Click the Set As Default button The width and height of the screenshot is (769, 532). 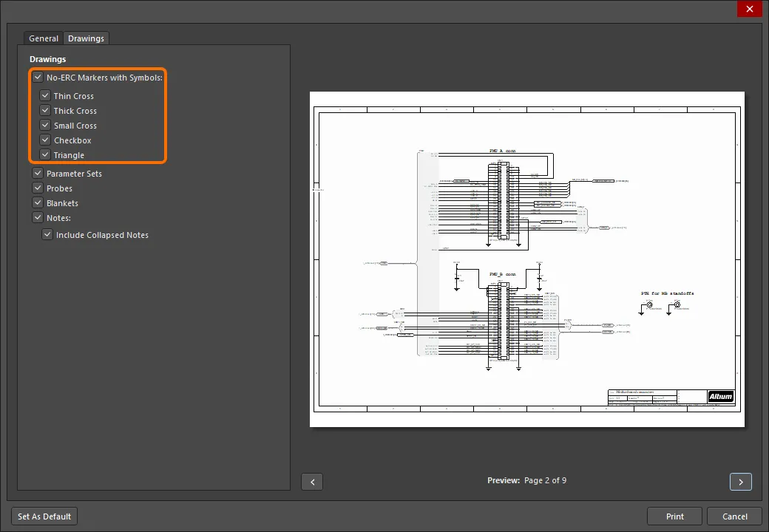(x=44, y=516)
